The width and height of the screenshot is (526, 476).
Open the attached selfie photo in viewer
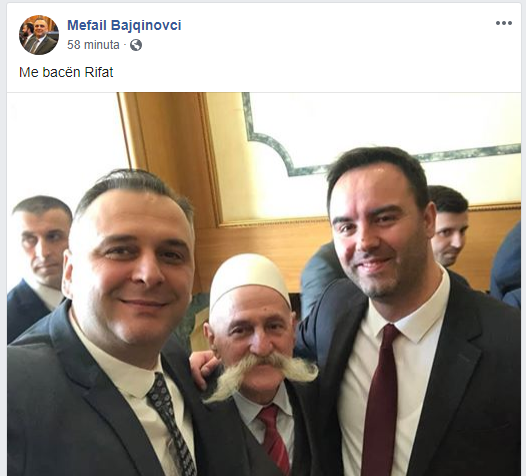[x=264, y=284]
